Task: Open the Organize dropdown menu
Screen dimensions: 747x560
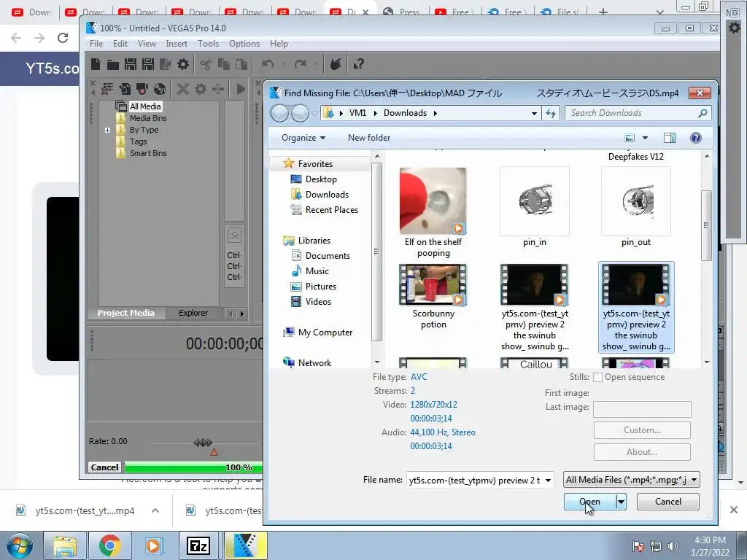Action: pyautogui.click(x=303, y=138)
